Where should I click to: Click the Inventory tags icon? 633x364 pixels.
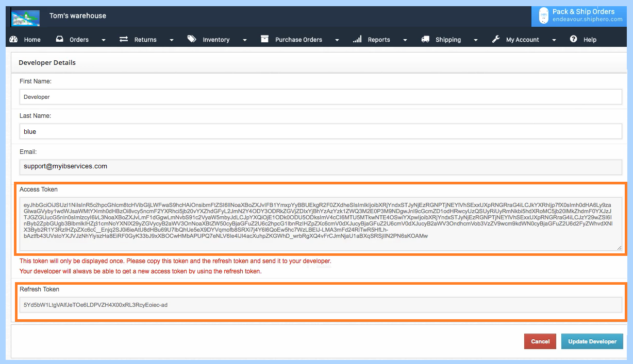click(192, 40)
